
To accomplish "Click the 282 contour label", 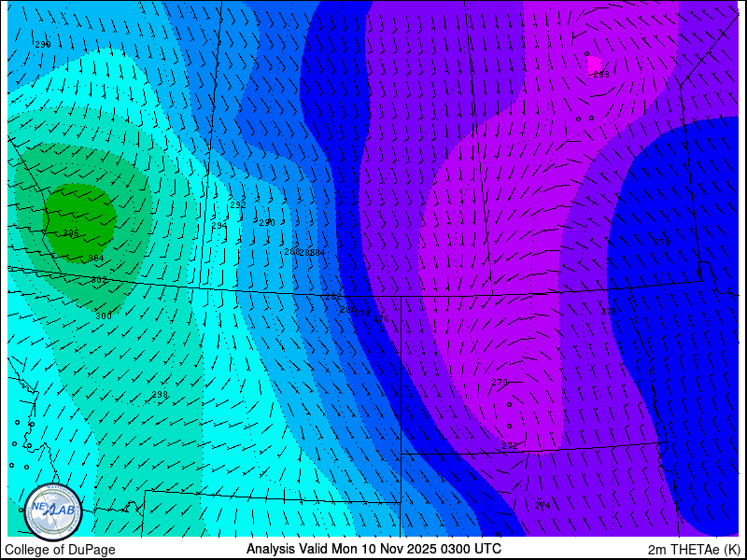I will tap(333, 297).
